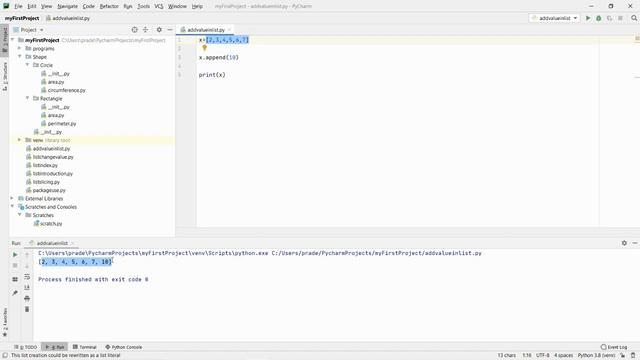The width and height of the screenshot is (640, 360).
Task: Open Run panel settings gear
Action: point(624,243)
